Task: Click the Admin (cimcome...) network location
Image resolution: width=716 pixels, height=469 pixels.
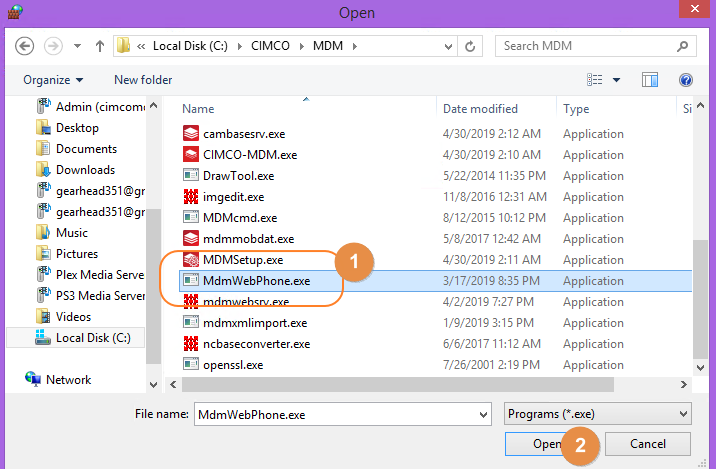Action: (x=91, y=107)
